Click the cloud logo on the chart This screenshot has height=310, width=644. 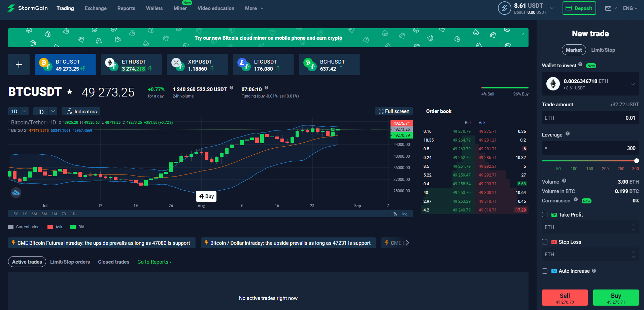point(16,193)
